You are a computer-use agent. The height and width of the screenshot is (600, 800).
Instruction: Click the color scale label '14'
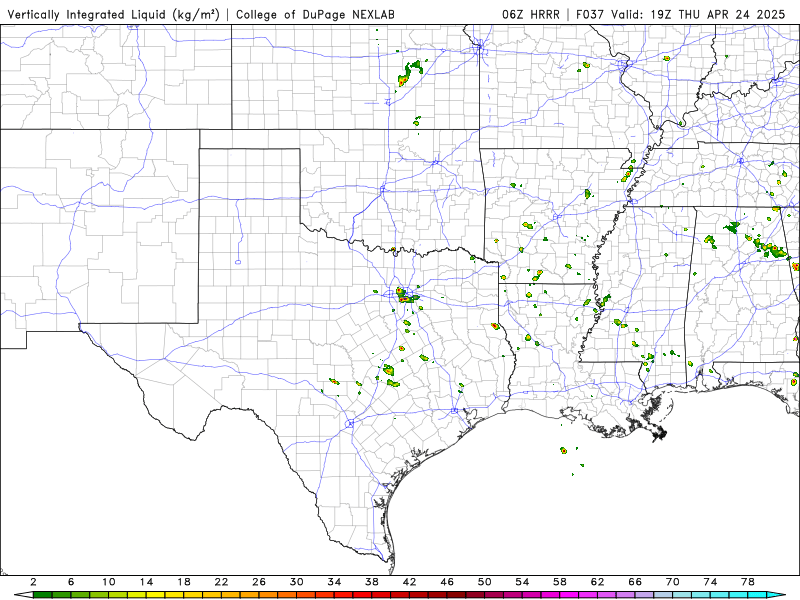pyautogui.click(x=146, y=582)
